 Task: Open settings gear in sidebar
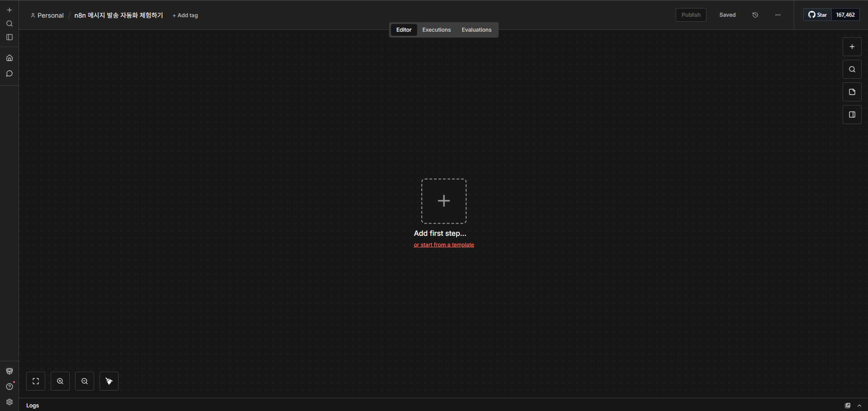(x=10, y=402)
